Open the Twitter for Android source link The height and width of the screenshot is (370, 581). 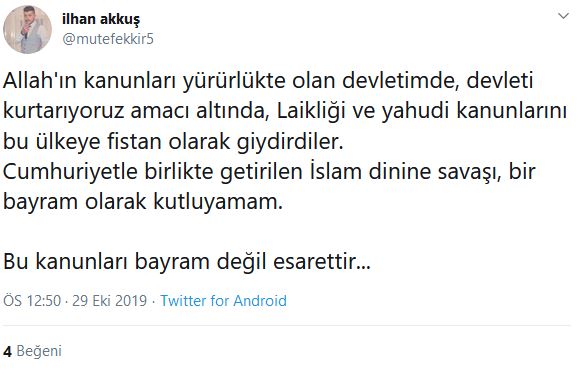(223, 300)
